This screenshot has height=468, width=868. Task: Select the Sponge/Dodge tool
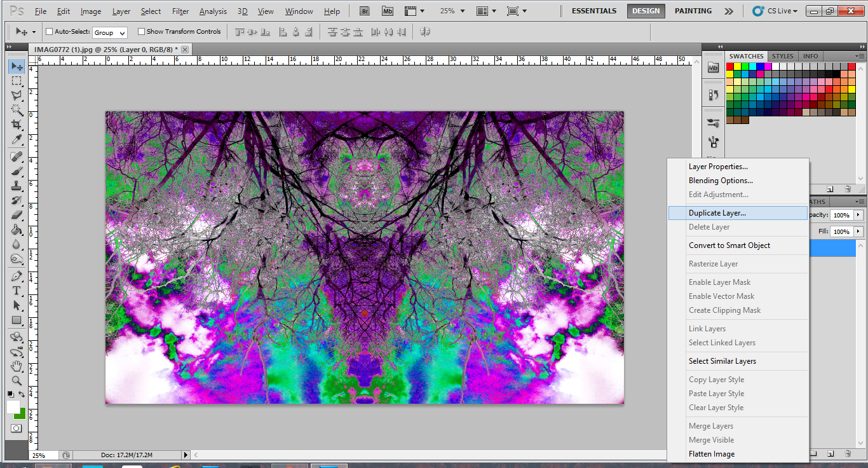17,259
